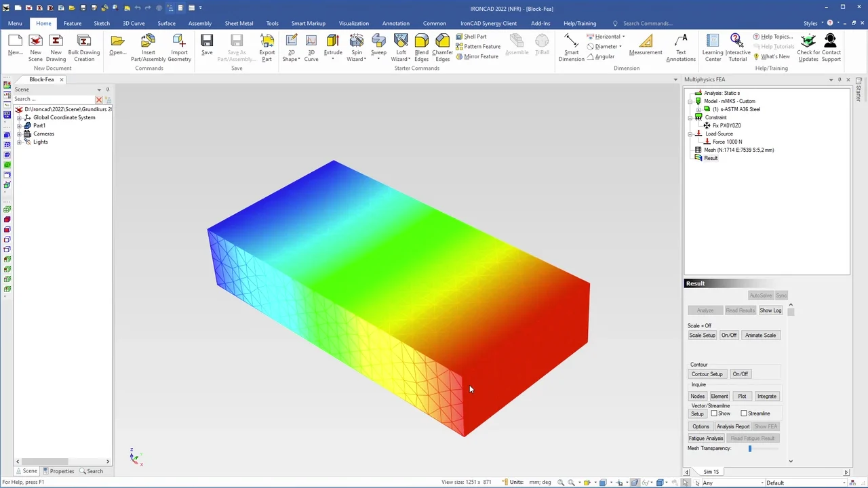This screenshot has height=488, width=868.
Task: Click the Fatigue Analysis button
Action: [706, 439]
